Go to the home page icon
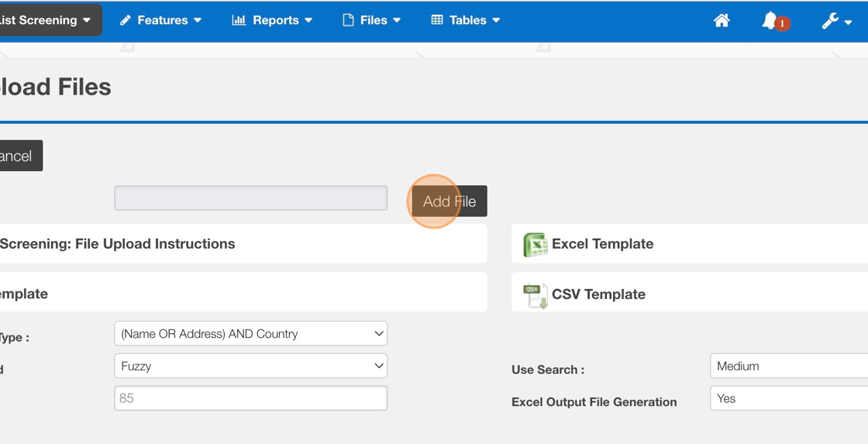This screenshot has width=868, height=444. 722,21
